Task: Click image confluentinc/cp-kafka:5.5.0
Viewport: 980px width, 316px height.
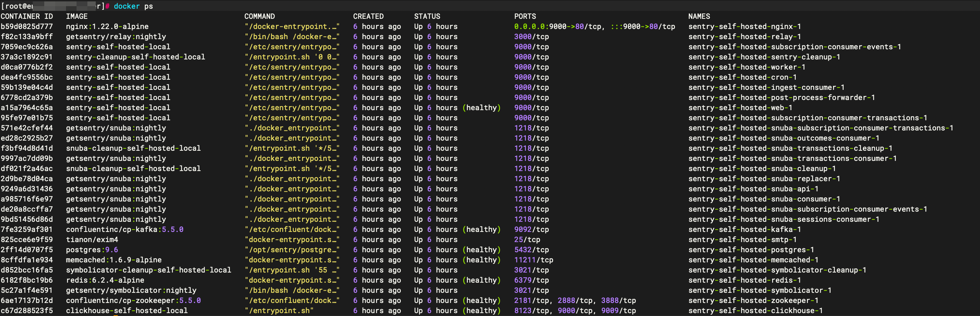Action: pyautogui.click(x=125, y=229)
